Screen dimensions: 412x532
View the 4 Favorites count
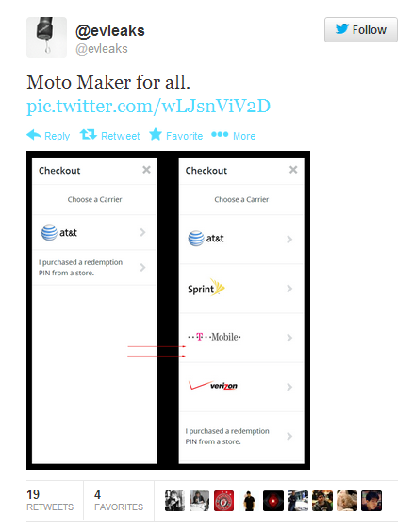[119, 500]
